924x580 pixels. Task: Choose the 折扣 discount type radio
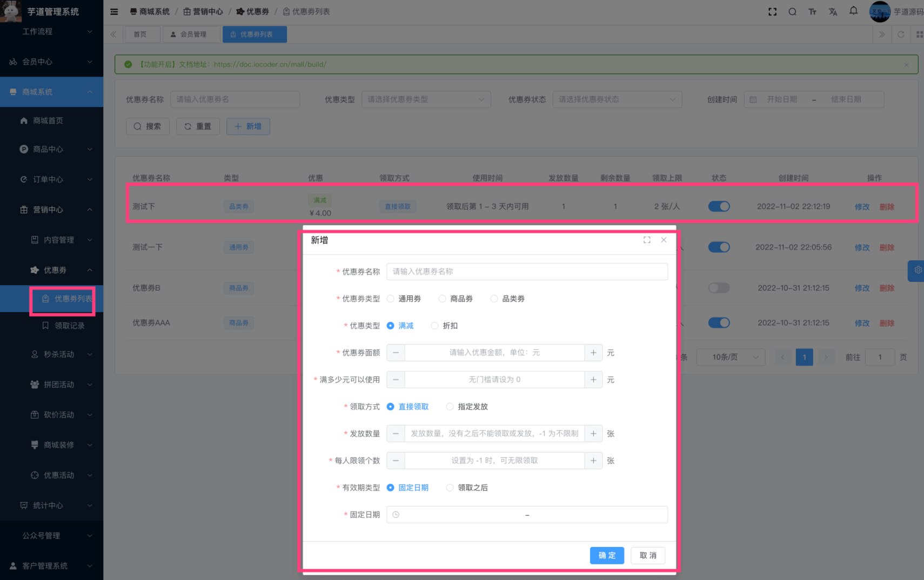point(435,326)
